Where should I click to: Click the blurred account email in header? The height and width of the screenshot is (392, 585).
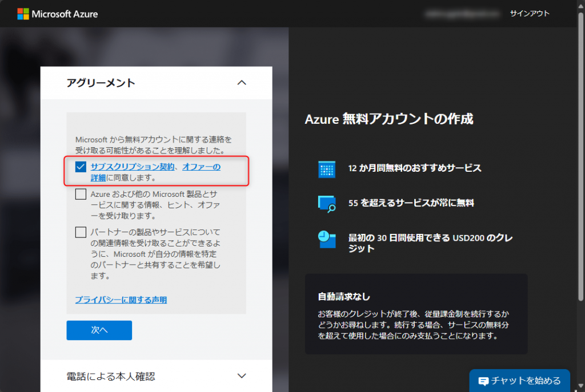[462, 14]
